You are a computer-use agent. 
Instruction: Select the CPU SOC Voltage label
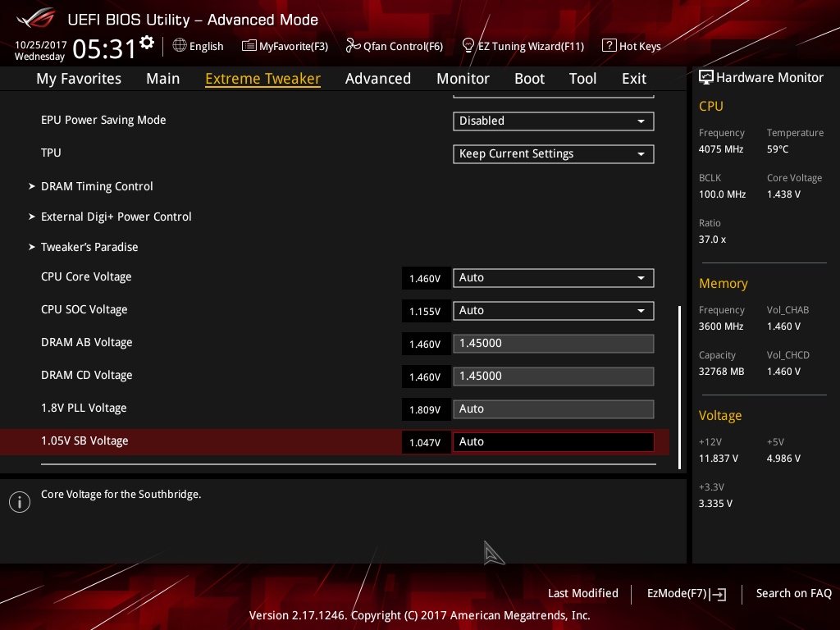coord(84,309)
